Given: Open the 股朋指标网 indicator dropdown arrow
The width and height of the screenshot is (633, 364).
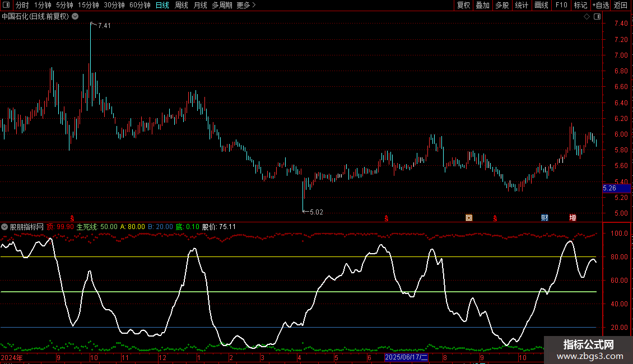Looking at the screenshot, I should [x=4, y=227].
